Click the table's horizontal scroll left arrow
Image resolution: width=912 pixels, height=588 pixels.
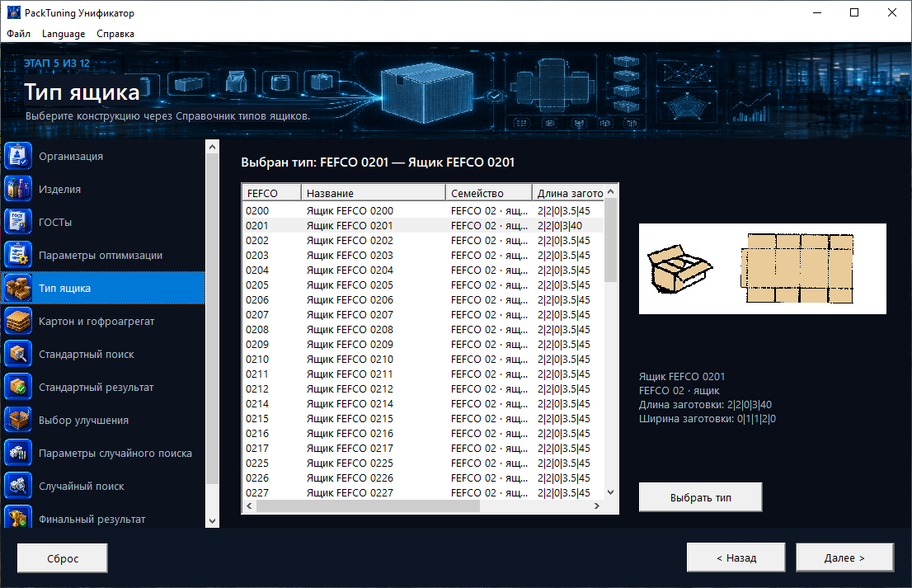pos(250,506)
